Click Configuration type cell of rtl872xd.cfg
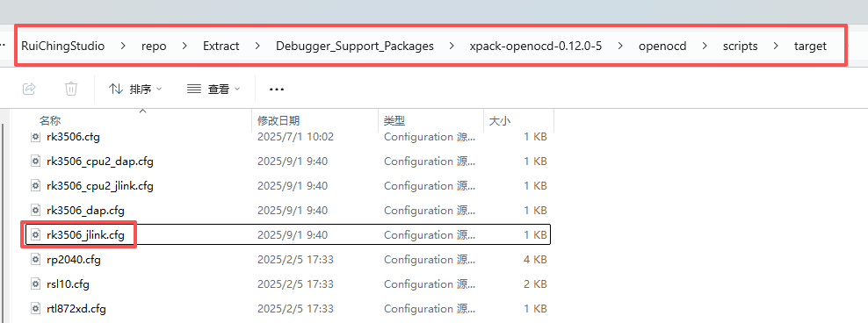This screenshot has width=868, height=323. [429, 309]
